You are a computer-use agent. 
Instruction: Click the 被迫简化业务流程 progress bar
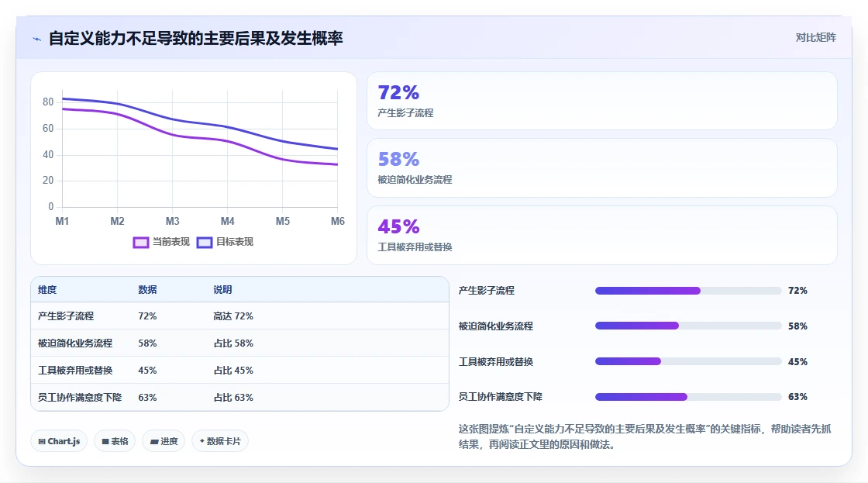click(688, 326)
